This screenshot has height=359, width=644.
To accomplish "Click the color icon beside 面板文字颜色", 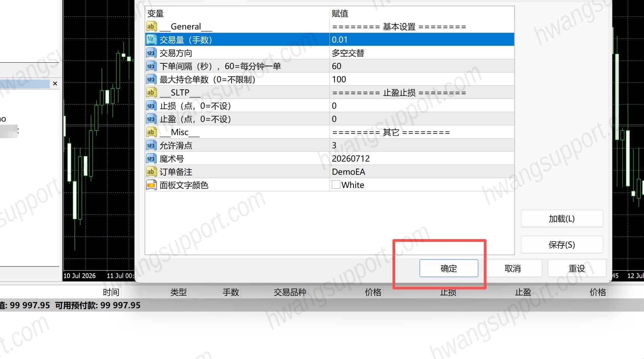I will (151, 185).
